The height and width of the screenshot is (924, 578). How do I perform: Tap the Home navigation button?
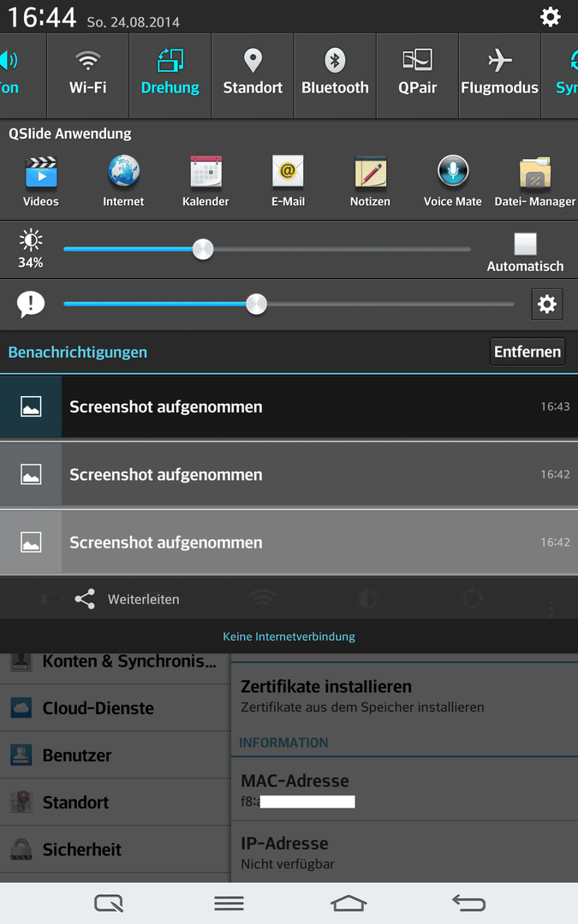pos(349,903)
